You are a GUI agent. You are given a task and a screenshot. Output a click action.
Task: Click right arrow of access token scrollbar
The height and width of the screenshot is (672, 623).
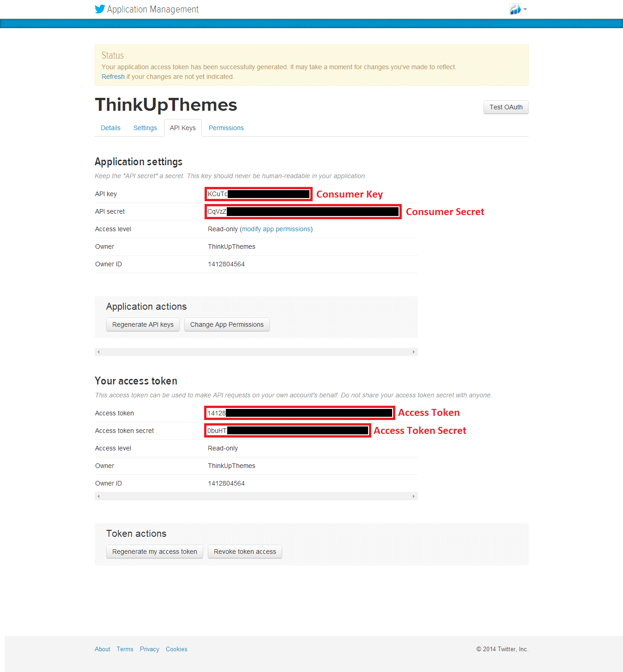pos(413,496)
